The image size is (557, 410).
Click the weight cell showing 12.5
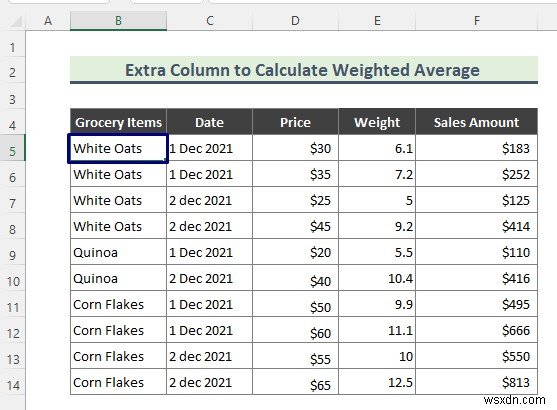coord(377,382)
